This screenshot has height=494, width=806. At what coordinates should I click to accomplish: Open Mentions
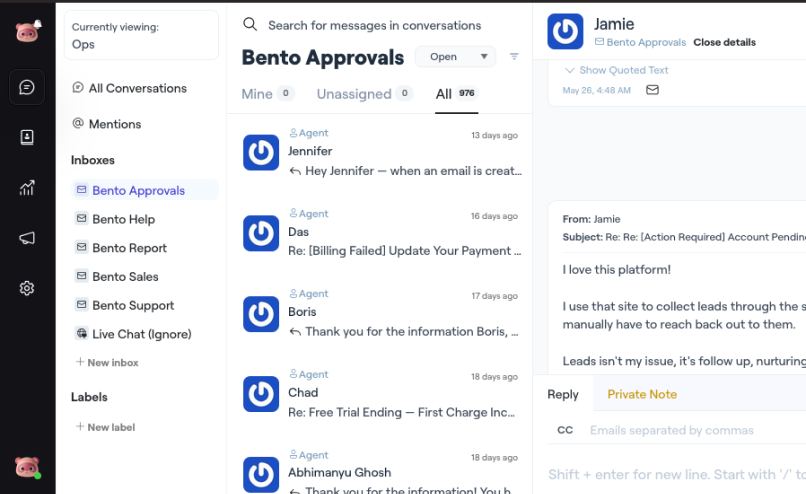click(107, 124)
